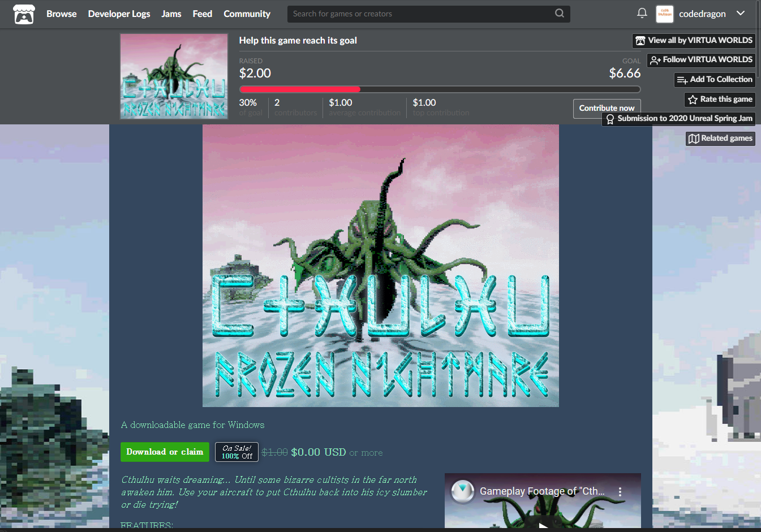Click the star icon on Rate this game
The image size is (761, 532).
693,100
